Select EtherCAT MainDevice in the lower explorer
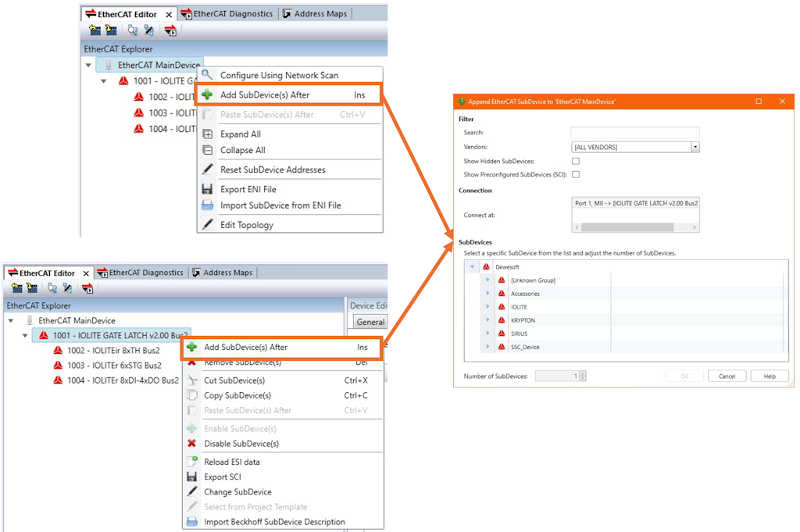 click(x=77, y=320)
